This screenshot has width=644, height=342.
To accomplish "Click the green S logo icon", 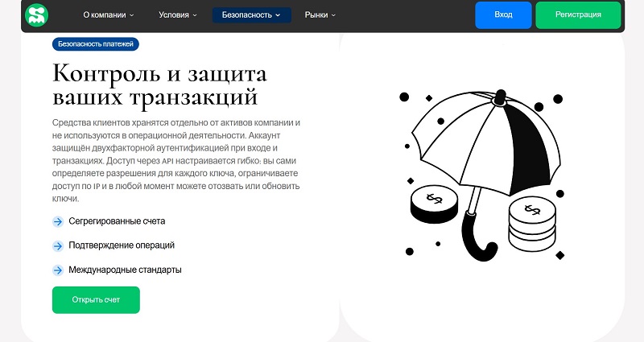I will point(36,14).
